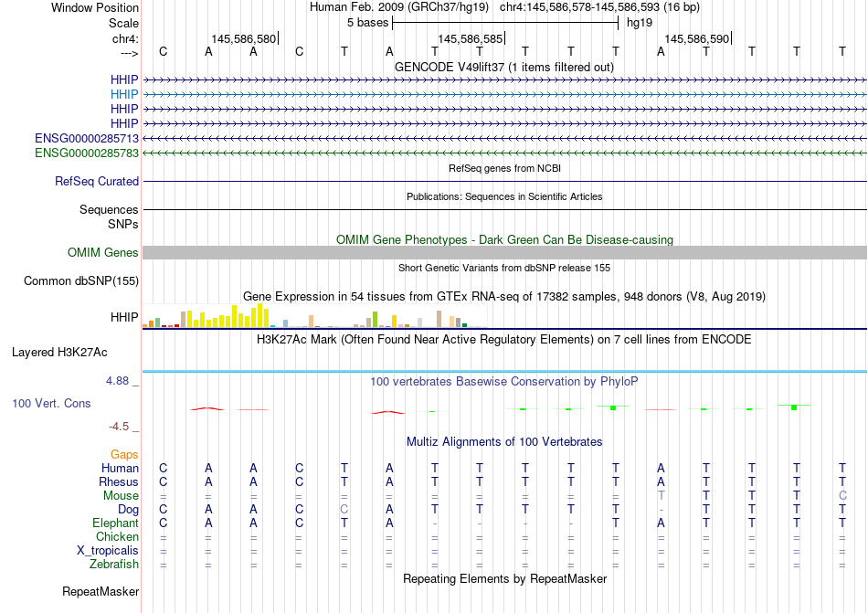Click the 'chr4:145,586,578-145,586,593 (16 bp)' position text
The height and width of the screenshot is (613, 868).
pos(599,7)
